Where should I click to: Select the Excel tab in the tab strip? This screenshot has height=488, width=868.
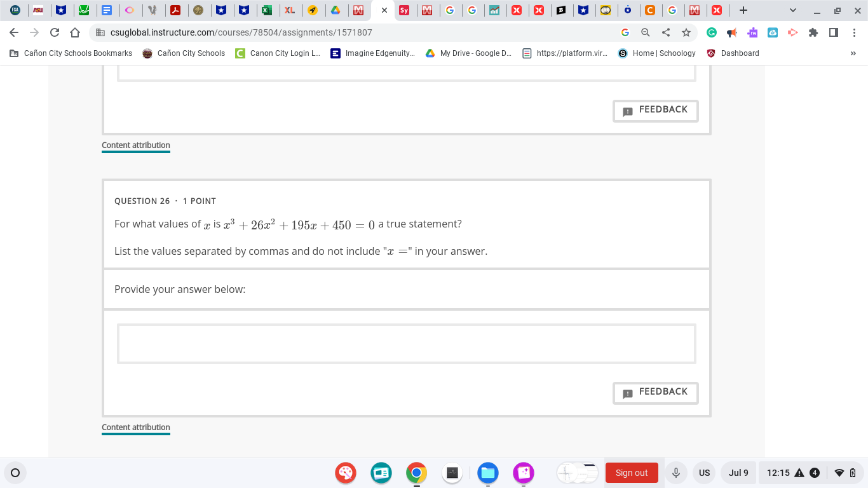[x=267, y=10]
